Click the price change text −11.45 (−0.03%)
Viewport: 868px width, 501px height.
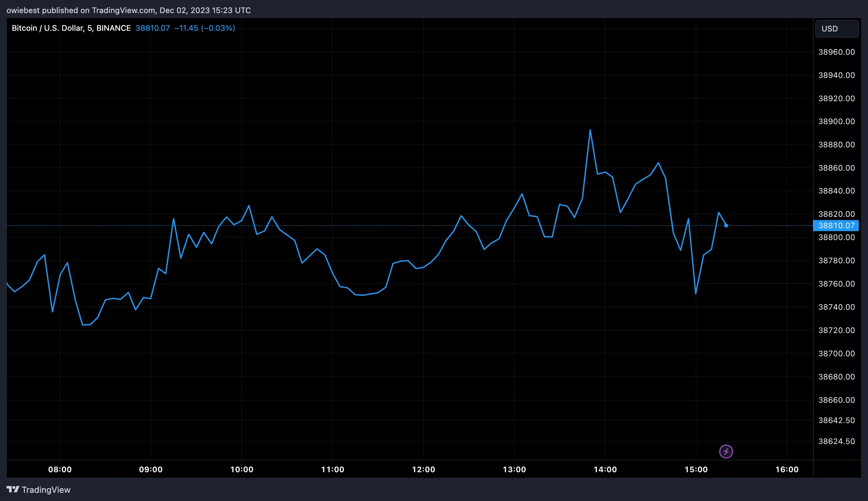pyautogui.click(x=205, y=28)
